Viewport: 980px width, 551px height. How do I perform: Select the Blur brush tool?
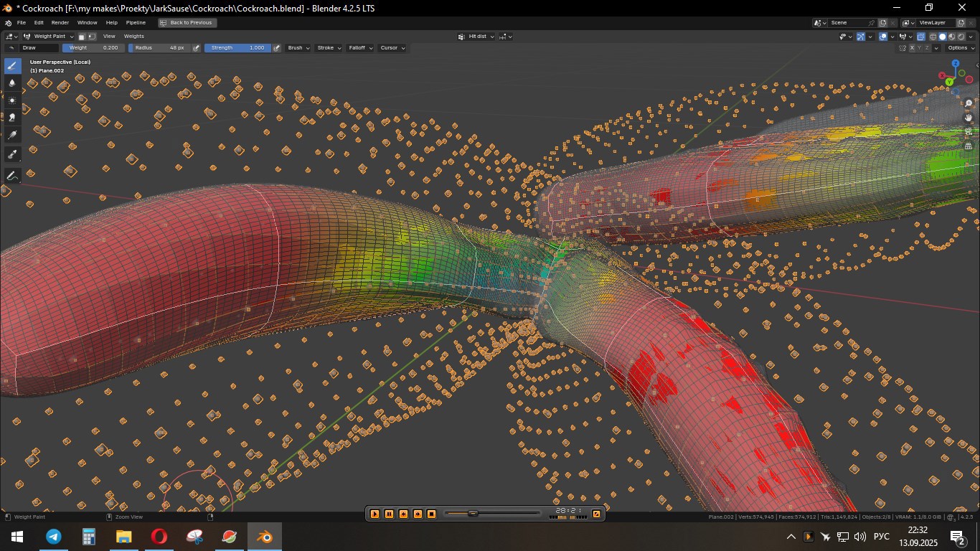click(x=13, y=83)
